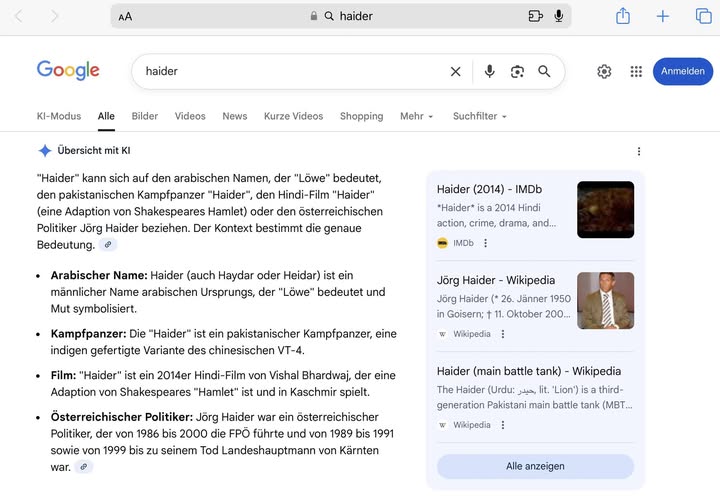720x500 pixels.
Task: Tap the address bar microphone icon
Action: pyautogui.click(x=558, y=16)
